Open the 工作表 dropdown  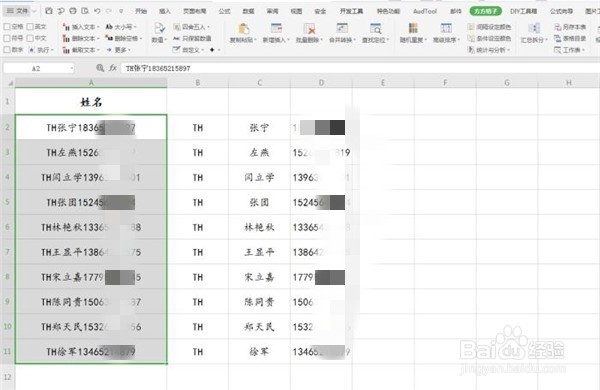tap(569, 50)
